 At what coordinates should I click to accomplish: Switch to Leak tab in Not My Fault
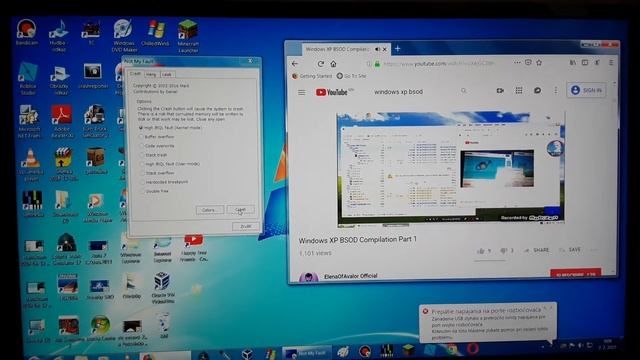pyautogui.click(x=167, y=74)
